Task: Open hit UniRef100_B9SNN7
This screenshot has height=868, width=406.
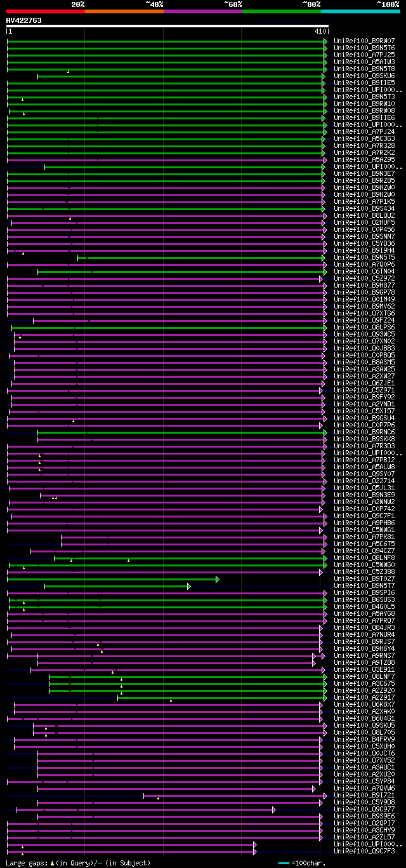Action: 364,237
